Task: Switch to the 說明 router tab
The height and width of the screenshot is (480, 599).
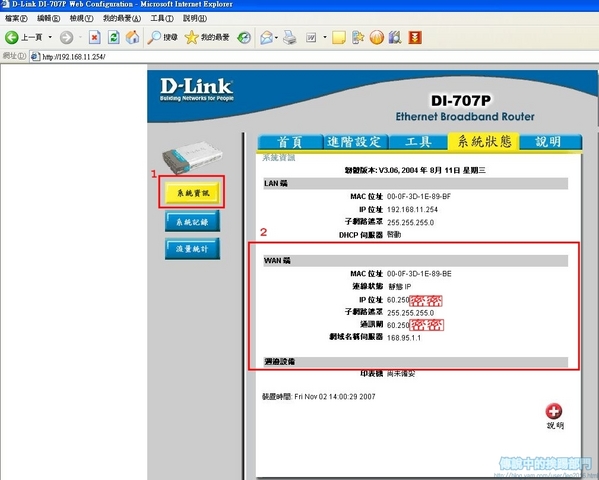Action: 550,142
